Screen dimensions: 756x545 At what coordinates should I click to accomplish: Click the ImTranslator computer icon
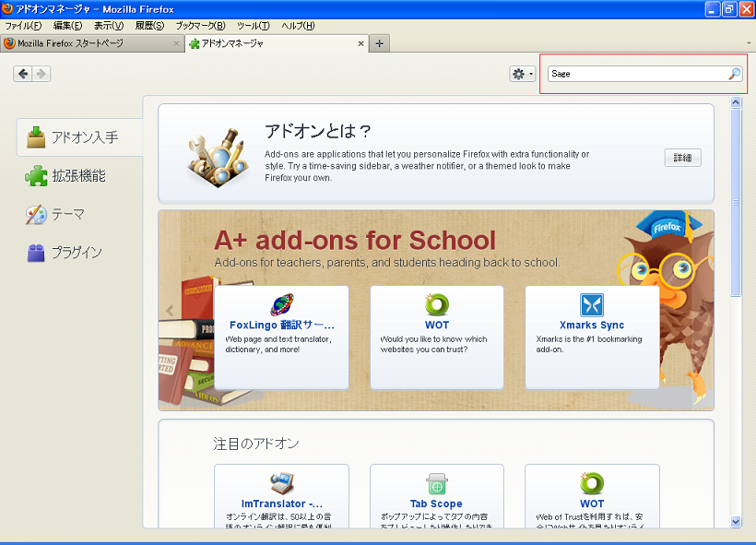(282, 483)
